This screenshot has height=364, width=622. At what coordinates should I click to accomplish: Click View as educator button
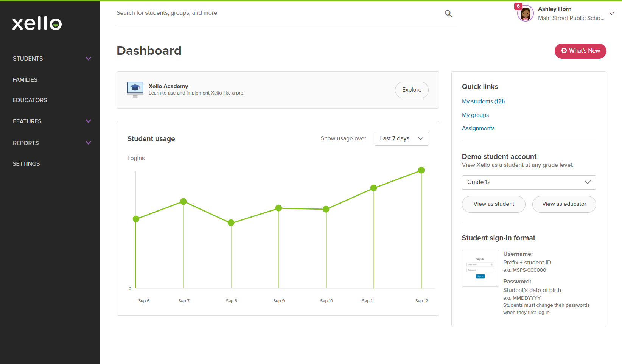564,204
